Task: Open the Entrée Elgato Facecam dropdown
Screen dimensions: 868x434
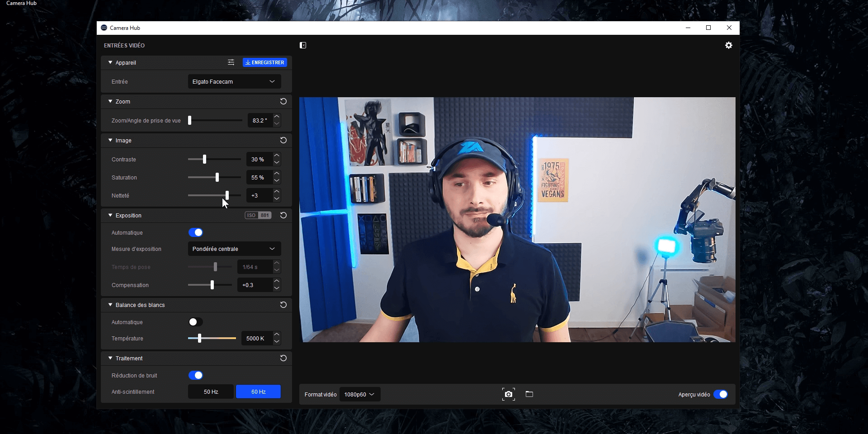Action: 234,81
